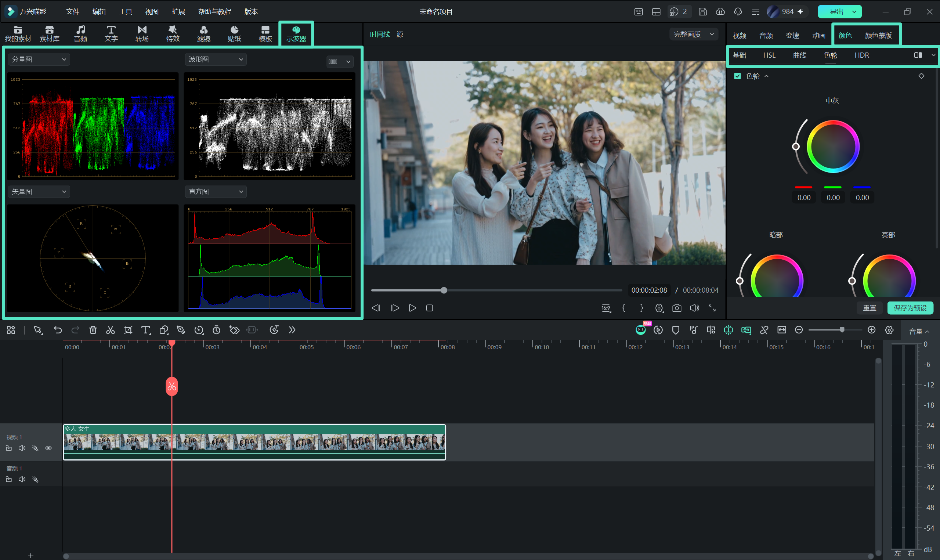Switch to the HSL tab
The image size is (940, 560).
769,55
